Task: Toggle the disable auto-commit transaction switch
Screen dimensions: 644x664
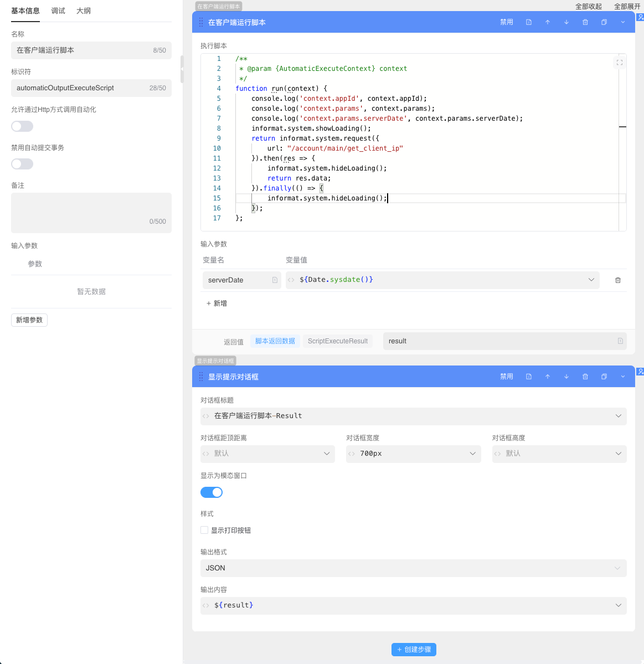Action: pos(22,164)
